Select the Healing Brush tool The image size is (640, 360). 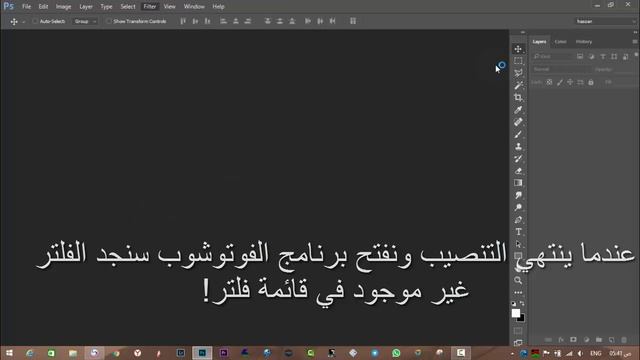(518, 122)
